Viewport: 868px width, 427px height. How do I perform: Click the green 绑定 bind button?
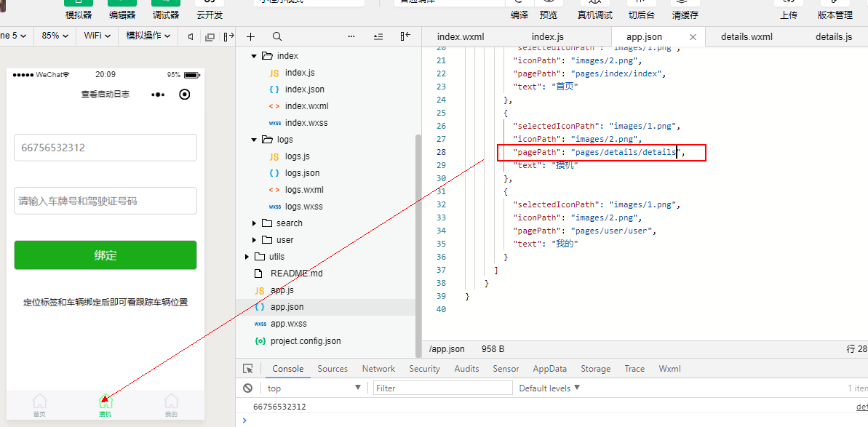pyautogui.click(x=105, y=255)
